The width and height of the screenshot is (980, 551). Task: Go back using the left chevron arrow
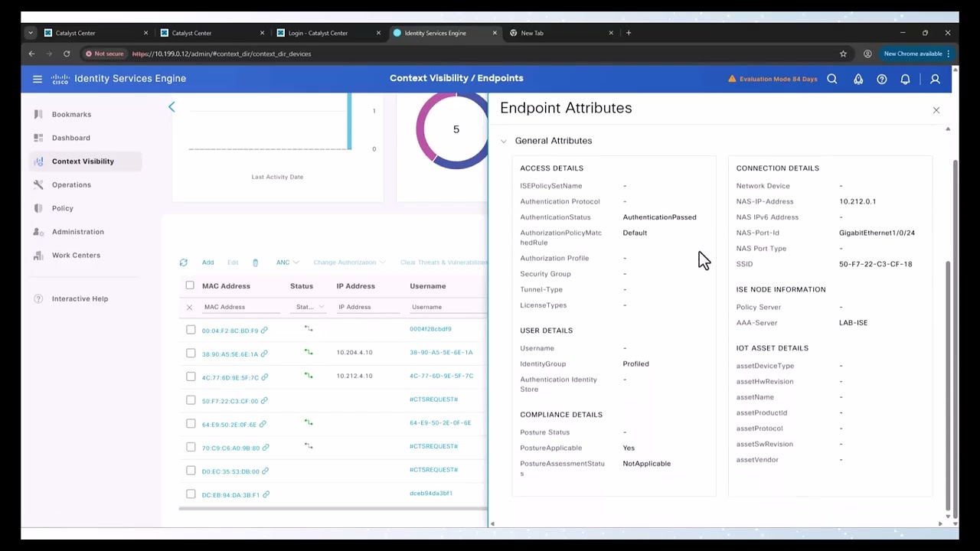pyautogui.click(x=171, y=107)
